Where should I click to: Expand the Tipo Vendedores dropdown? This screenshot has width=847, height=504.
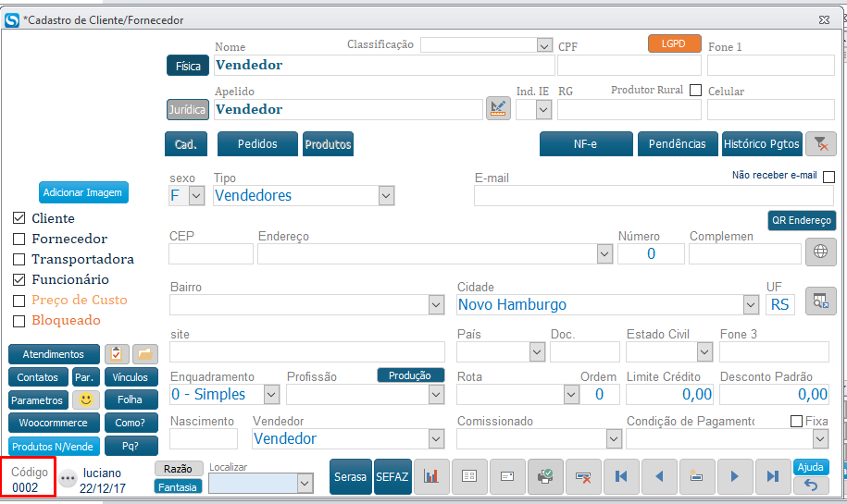pyautogui.click(x=386, y=196)
